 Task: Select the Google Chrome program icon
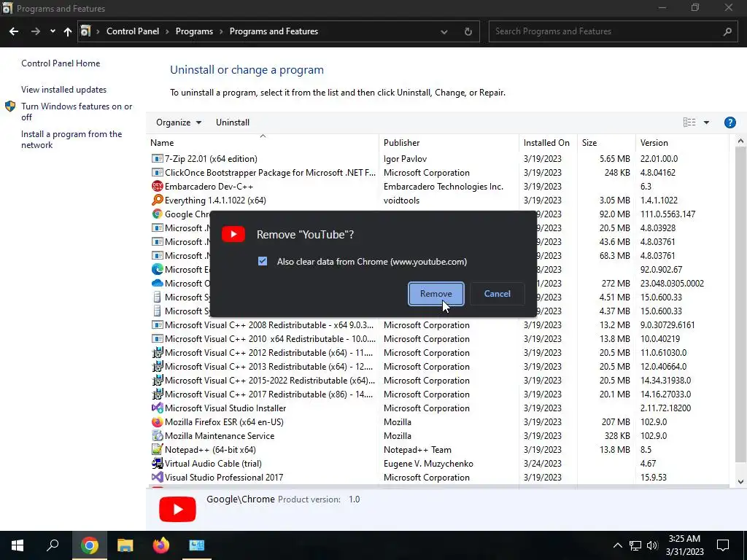tap(157, 214)
